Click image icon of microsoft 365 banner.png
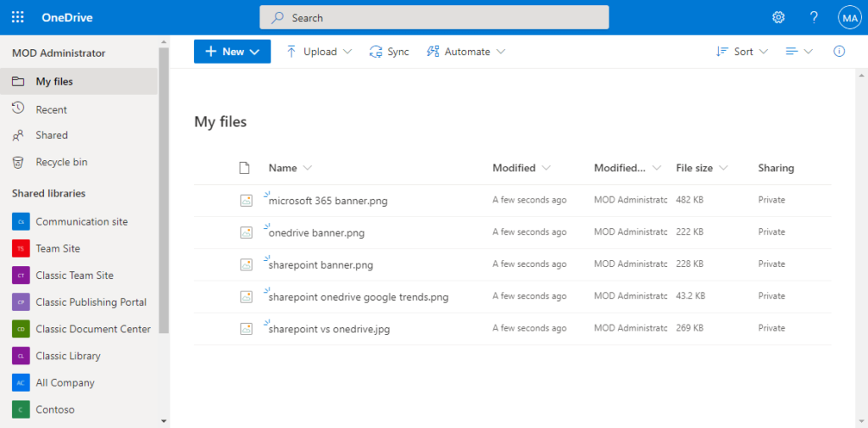The height and width of the screenshot is (428, 868). pyautogui.click(x=247, y=201)
